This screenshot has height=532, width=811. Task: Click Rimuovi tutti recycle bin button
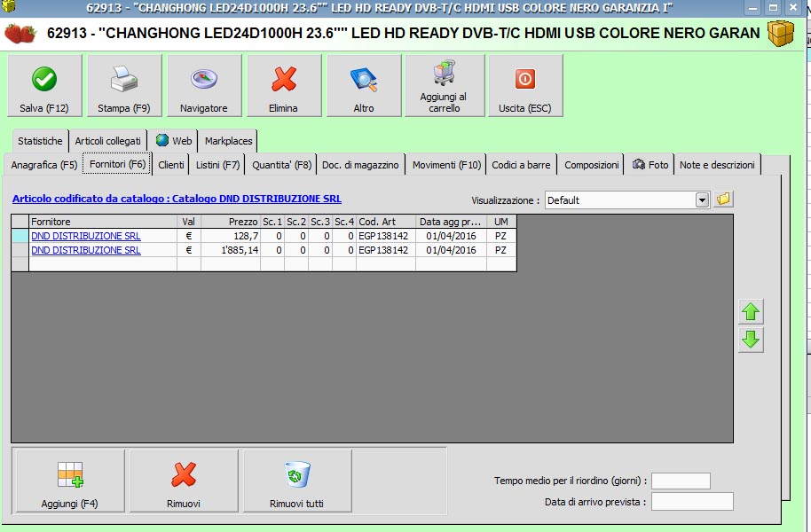pos(297,481)
